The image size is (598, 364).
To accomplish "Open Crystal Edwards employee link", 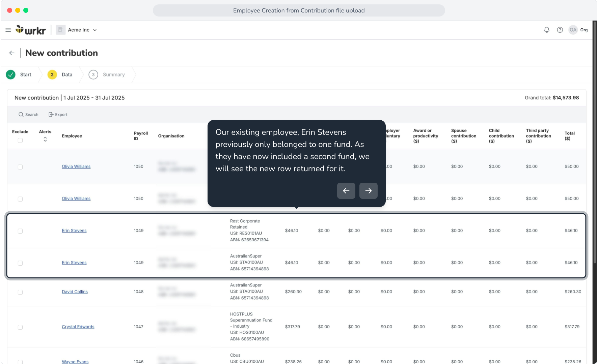I will [x=78, y=327].
